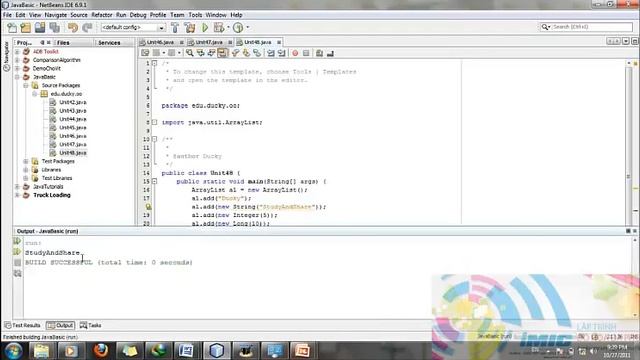The height and width of the screenshot is (360, 640).
Task: Click the Shift Line Right icon
Action: pyautogui.click(x=282, y=53)
